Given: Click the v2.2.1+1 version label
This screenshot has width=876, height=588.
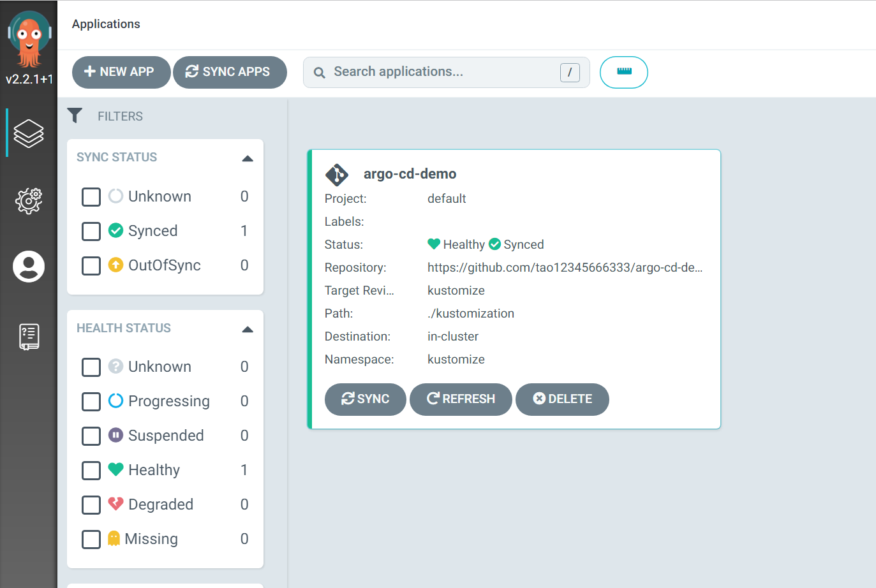Looking at the screenshot, I should pos(29,80).
